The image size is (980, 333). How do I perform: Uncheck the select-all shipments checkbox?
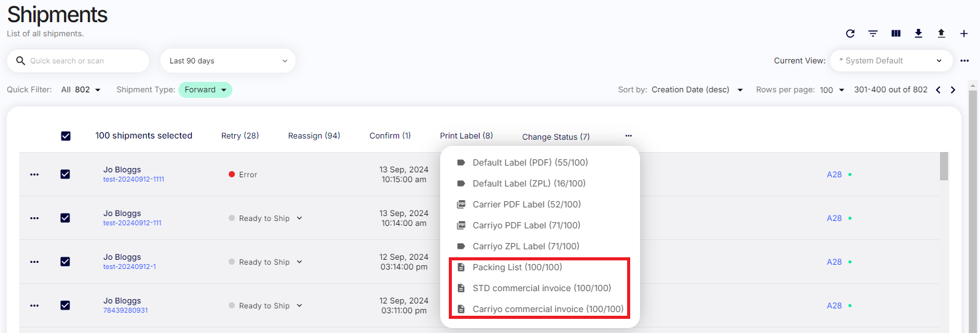click(66, 136)
